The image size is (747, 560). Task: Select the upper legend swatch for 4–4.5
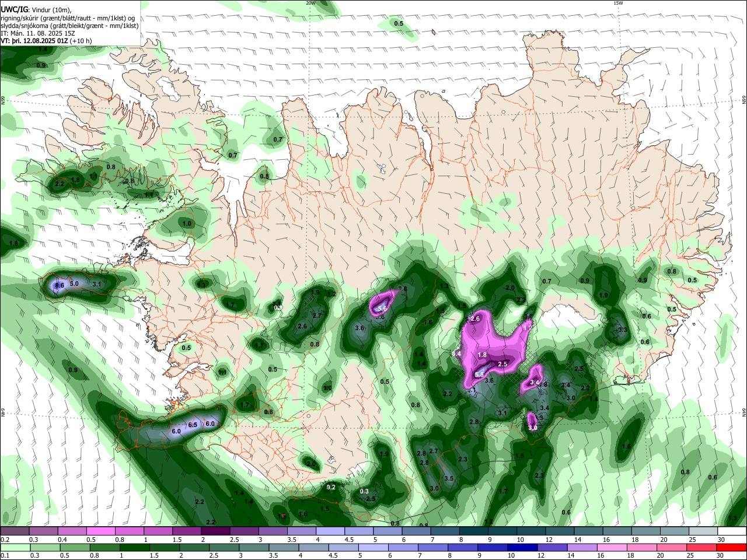click(330, 531)
